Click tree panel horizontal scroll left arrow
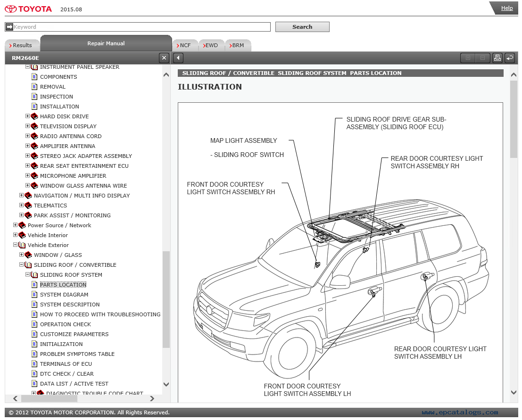This screenshot has height=420, width=522. pos(15,398)
